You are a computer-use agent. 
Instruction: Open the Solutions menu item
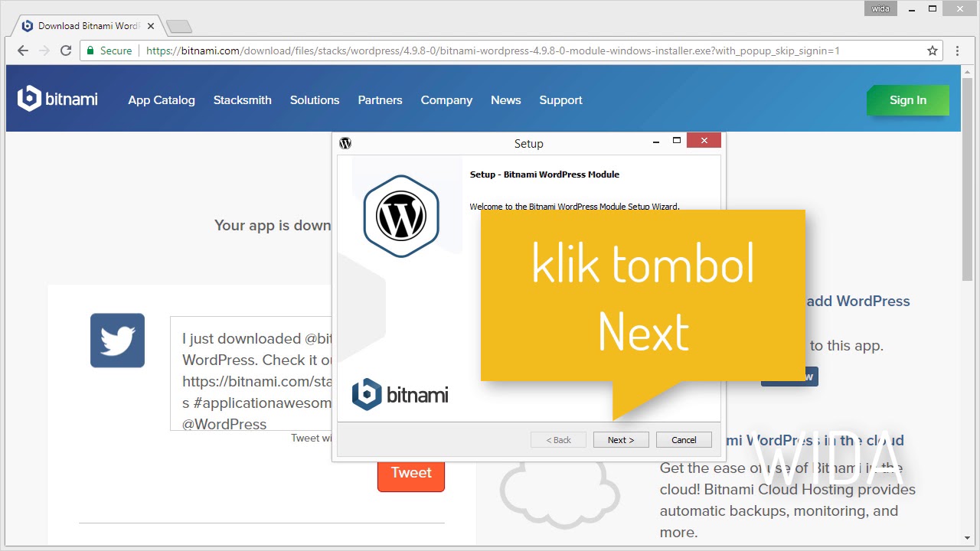315,100
